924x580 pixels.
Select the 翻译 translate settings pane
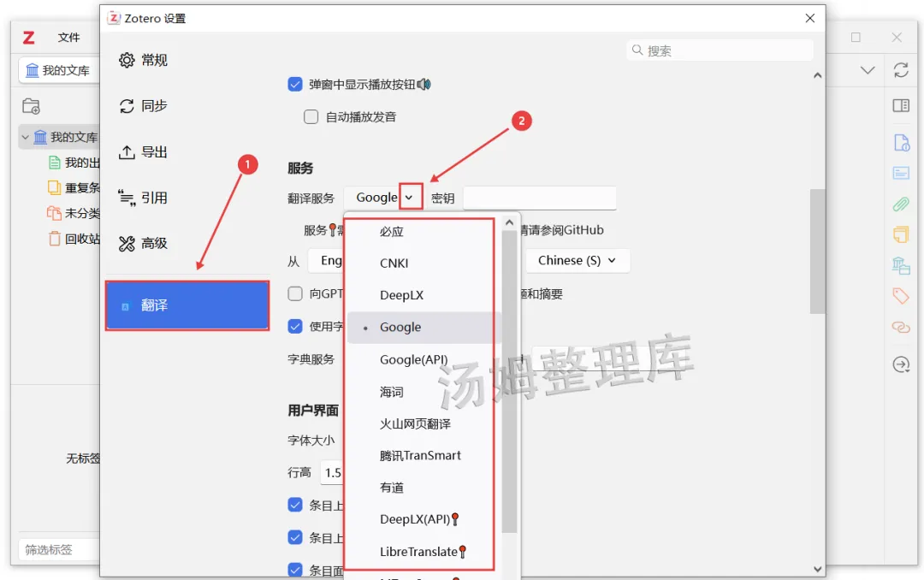(x=187, y=305)
